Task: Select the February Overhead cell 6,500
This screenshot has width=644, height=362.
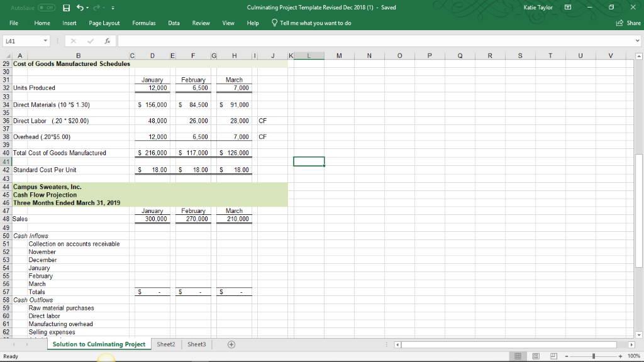Action: 193,136
